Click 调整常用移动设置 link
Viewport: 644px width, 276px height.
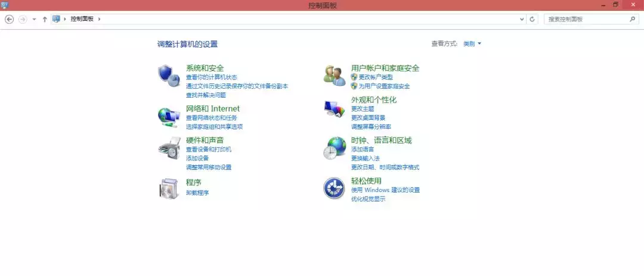coord(209,167)
